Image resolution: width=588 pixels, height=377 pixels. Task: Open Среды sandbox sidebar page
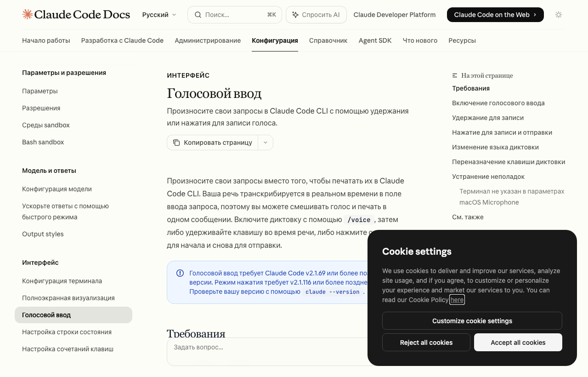[x=73, y=125]
